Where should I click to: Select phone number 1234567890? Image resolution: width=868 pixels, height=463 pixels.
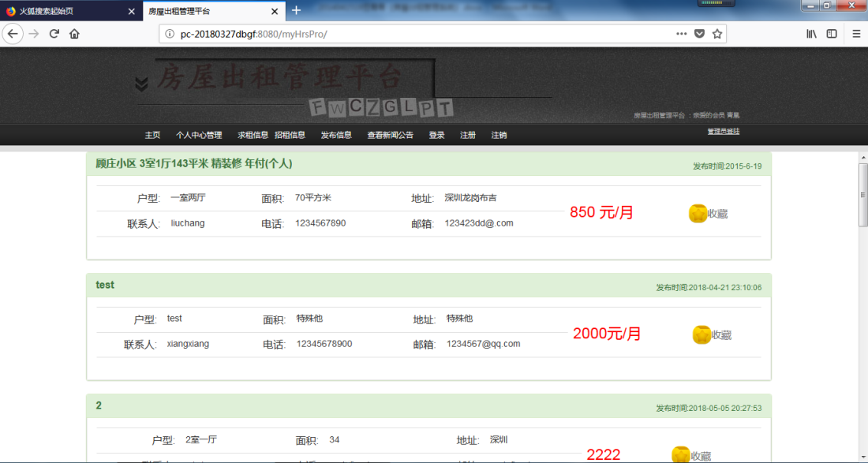320,223
